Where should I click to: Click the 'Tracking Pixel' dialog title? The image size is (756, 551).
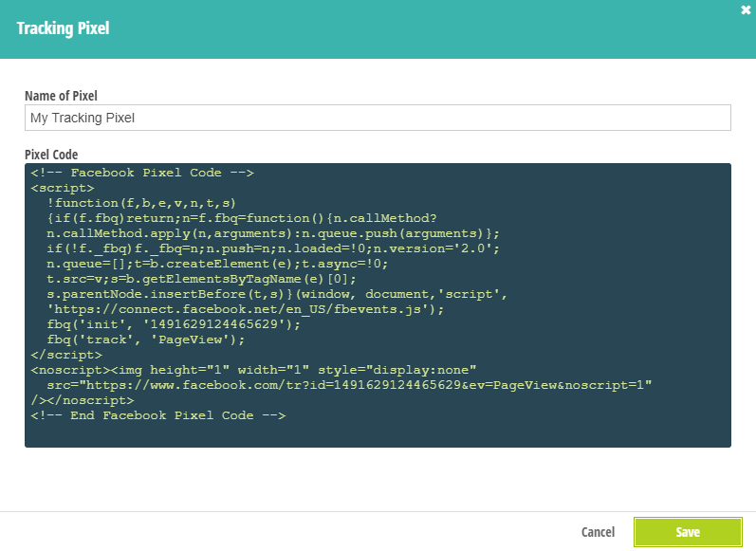pyautogui.click(x=64, y=28)
